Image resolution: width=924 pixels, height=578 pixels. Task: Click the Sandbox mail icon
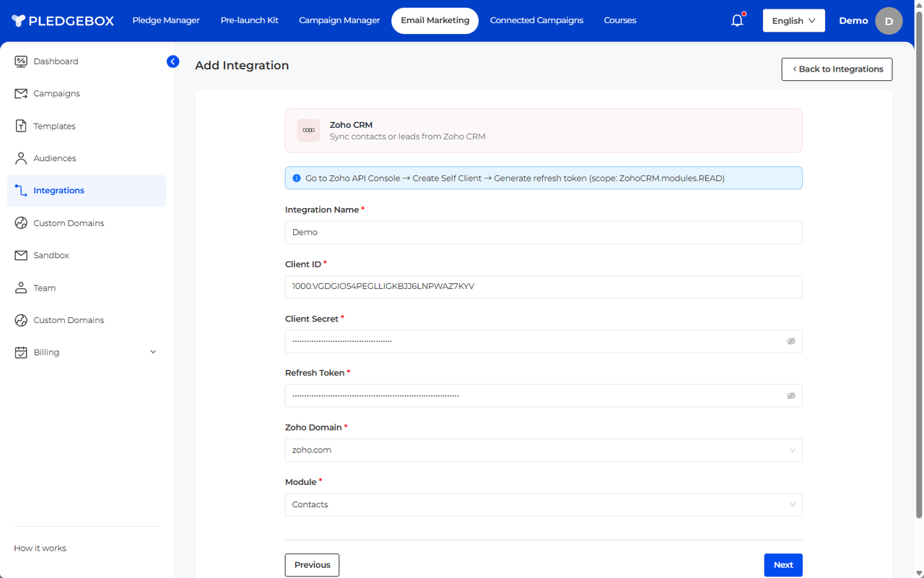tap(21, 255)
